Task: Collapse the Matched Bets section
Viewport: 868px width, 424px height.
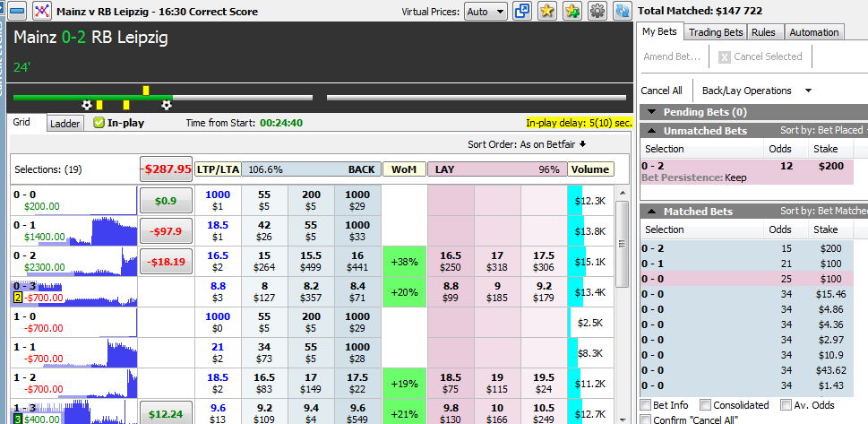Action: [x=651, y=212]
